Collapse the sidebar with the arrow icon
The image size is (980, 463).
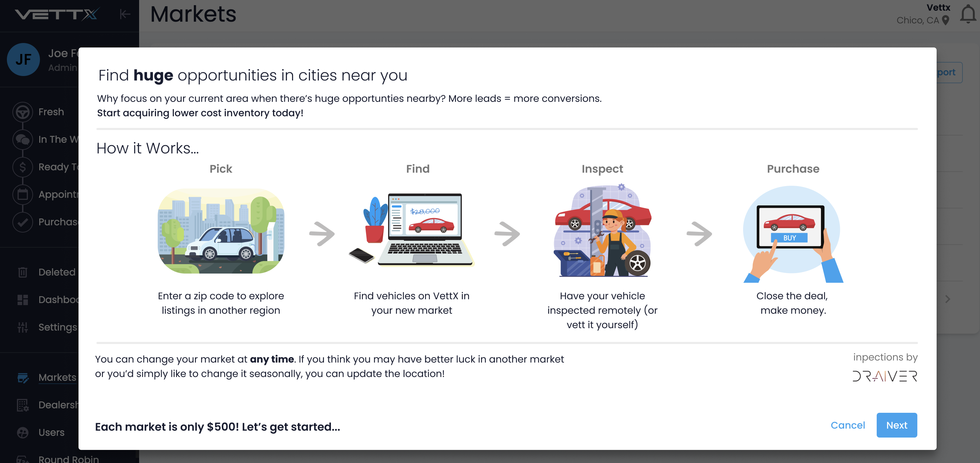click(125, 14)
